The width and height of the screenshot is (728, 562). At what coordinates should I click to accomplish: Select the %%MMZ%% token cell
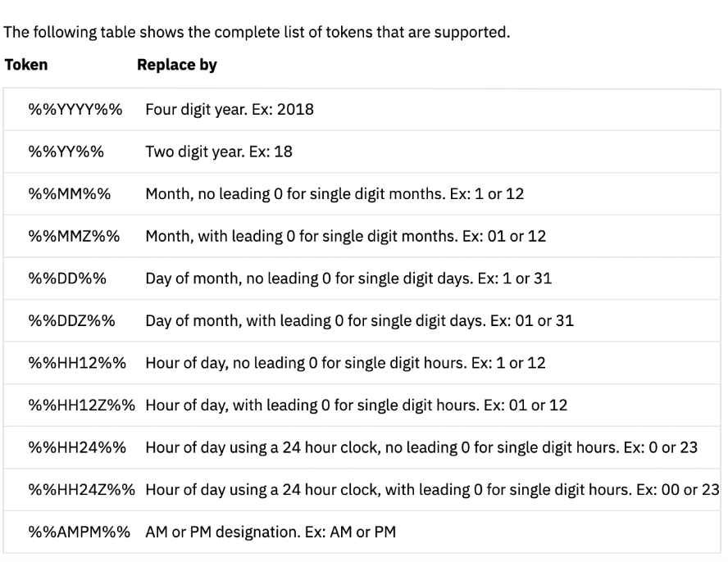click(74, 236)
